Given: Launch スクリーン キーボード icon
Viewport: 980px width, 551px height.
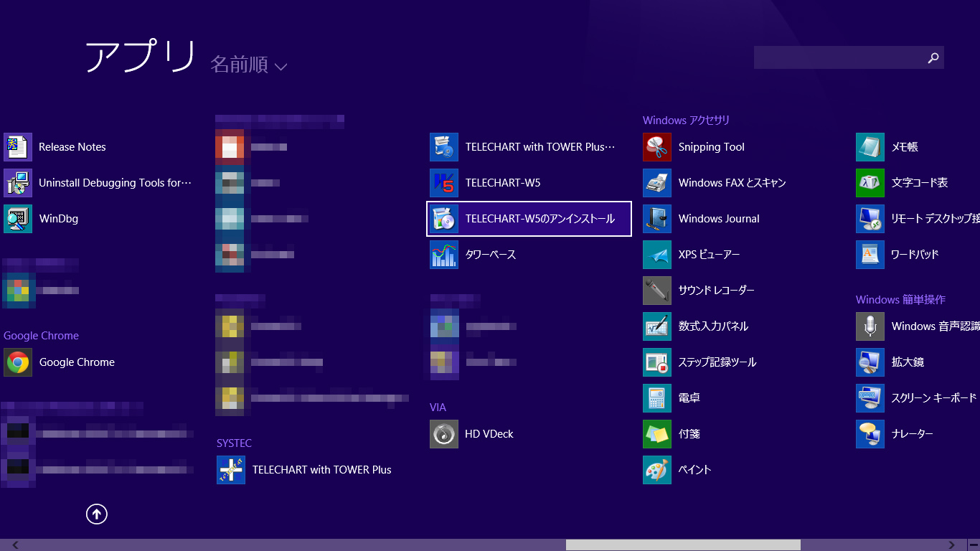Looking at the screenshot, I should click(870, 398).
